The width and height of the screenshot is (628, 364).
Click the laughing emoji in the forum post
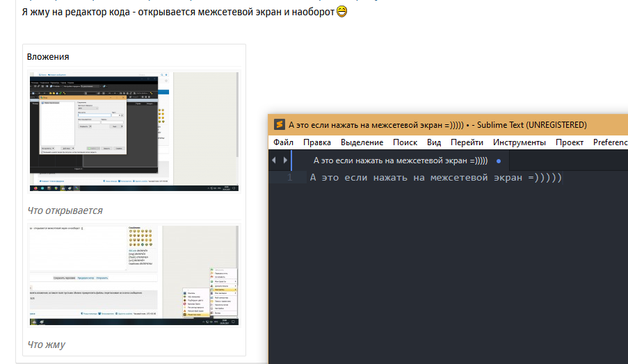(341, 12)
